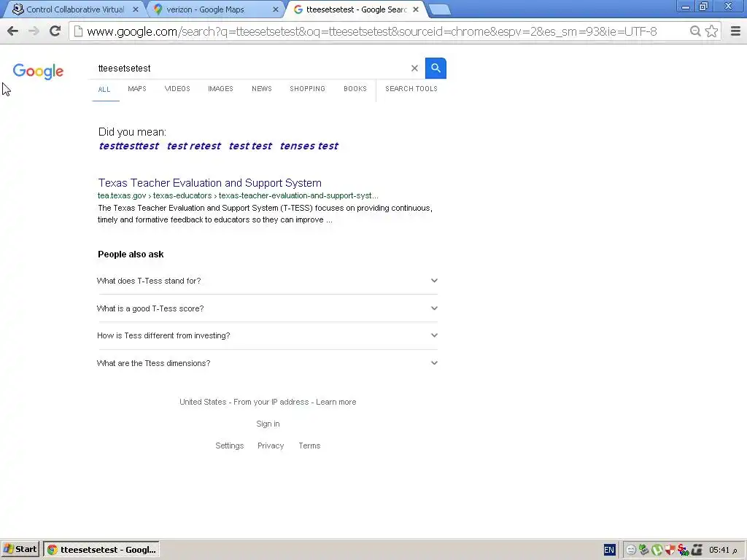
Task: Click the red S tray icon
Action: [x=683, y=550]
